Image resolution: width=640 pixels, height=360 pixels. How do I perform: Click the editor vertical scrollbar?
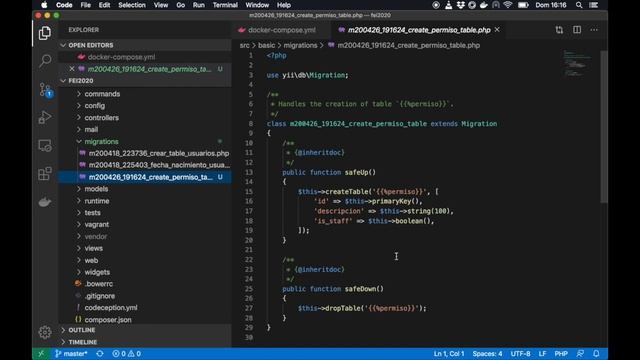point(604,127)
